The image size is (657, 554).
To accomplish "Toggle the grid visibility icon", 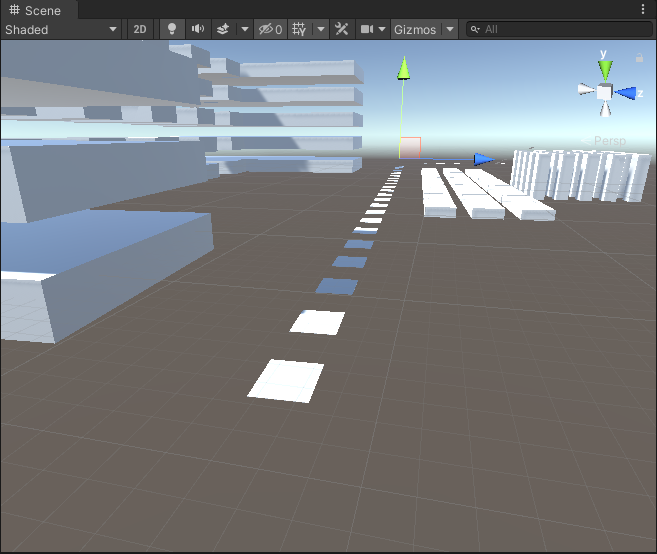I will [x=299, y=30].
